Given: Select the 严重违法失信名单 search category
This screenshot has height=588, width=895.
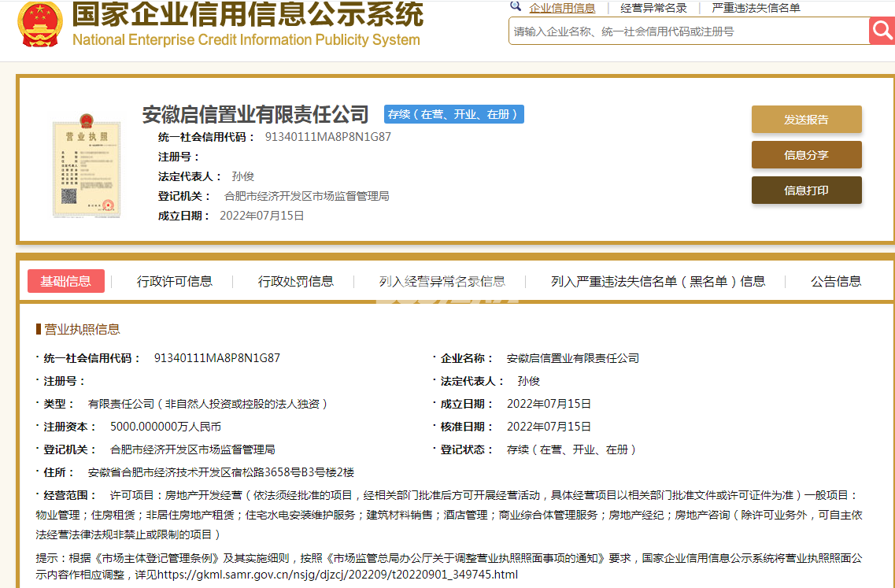Looking at the screenshot, I should pos(756,8).
